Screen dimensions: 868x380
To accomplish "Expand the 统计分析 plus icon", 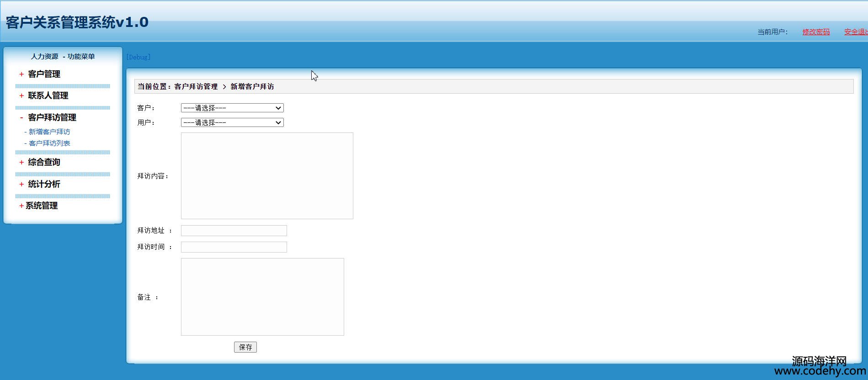I will 21,184.
